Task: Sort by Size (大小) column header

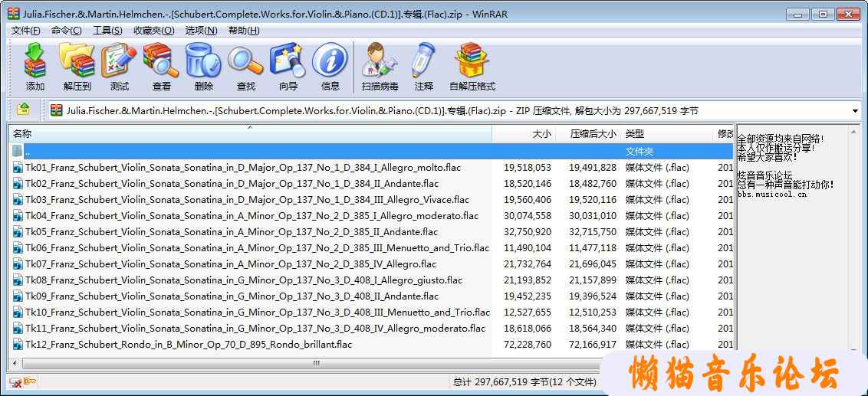Action: 524,134
